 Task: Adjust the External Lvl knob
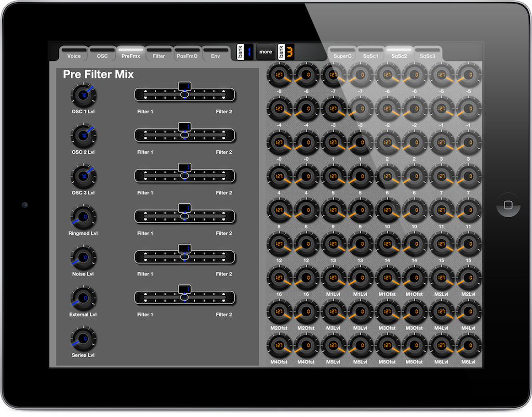click(83, 298)
